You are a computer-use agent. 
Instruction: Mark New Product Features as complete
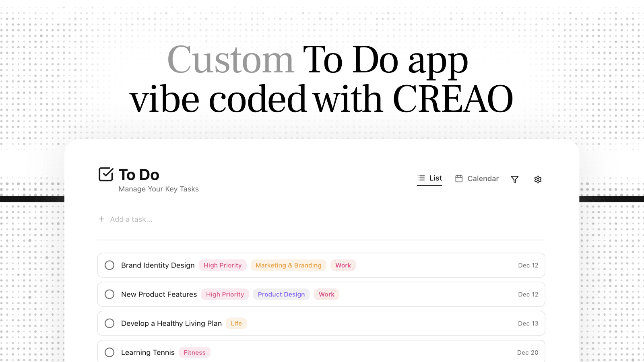[x=109, y=294]
